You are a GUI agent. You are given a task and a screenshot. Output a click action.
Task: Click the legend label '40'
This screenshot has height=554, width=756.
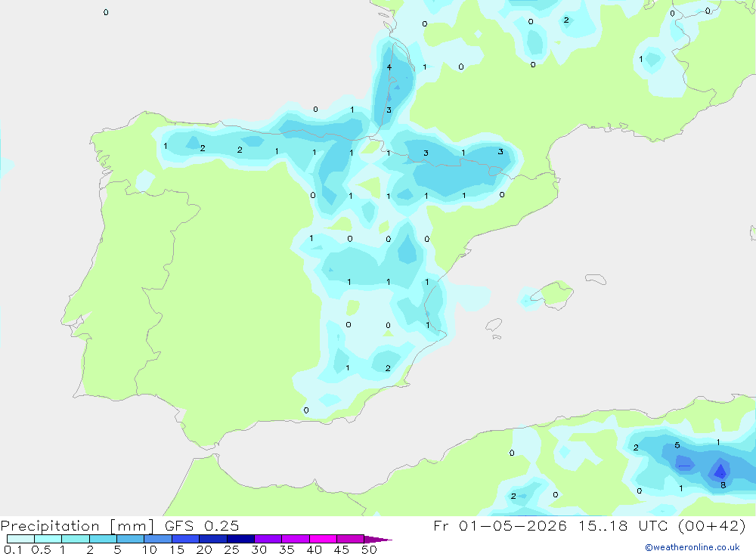tap(314, 549)
